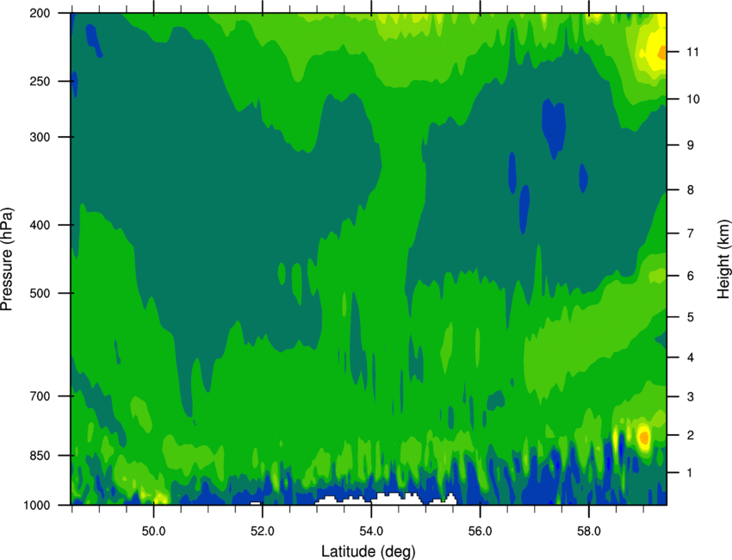Click the 'Height (km)' axis title
This screenshot has height=560, width=732.
(723, 258)
